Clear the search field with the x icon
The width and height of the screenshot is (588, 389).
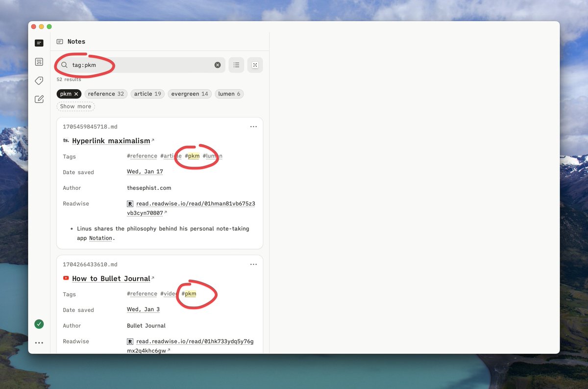point(218,65)
